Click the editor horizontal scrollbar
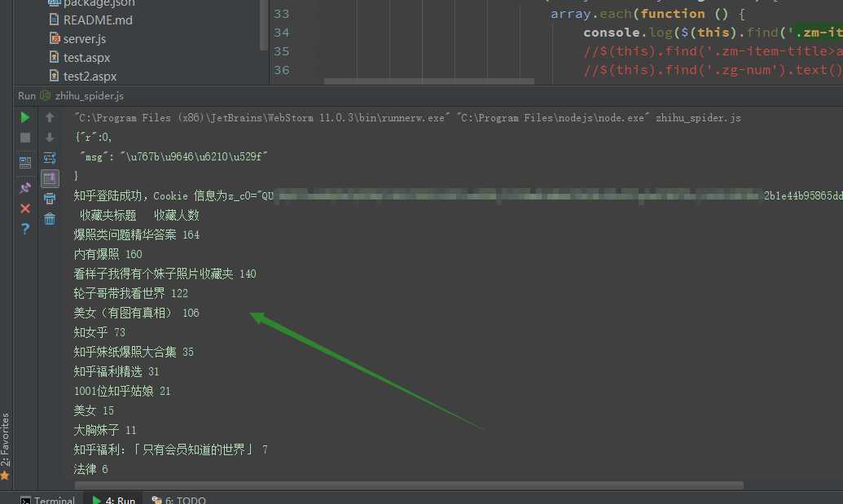This screenshot has width=843, height=504. (x=429, y=81)
